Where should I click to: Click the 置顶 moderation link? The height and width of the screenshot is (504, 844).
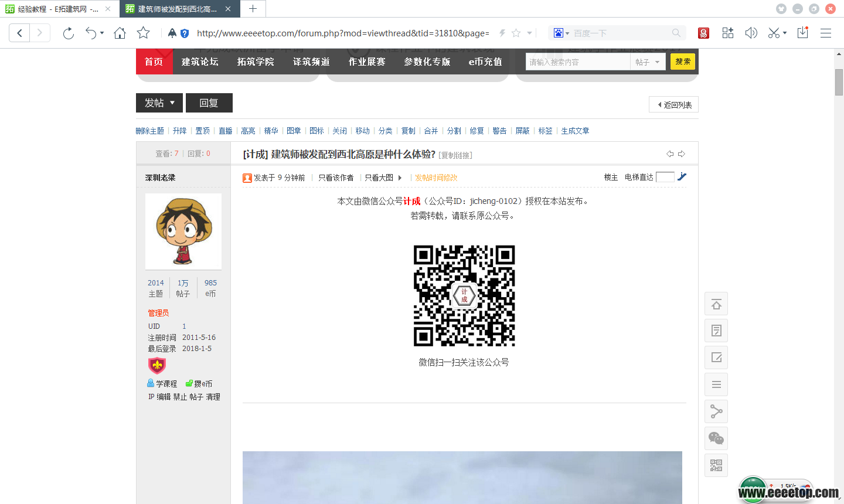[x=203, y=131]
